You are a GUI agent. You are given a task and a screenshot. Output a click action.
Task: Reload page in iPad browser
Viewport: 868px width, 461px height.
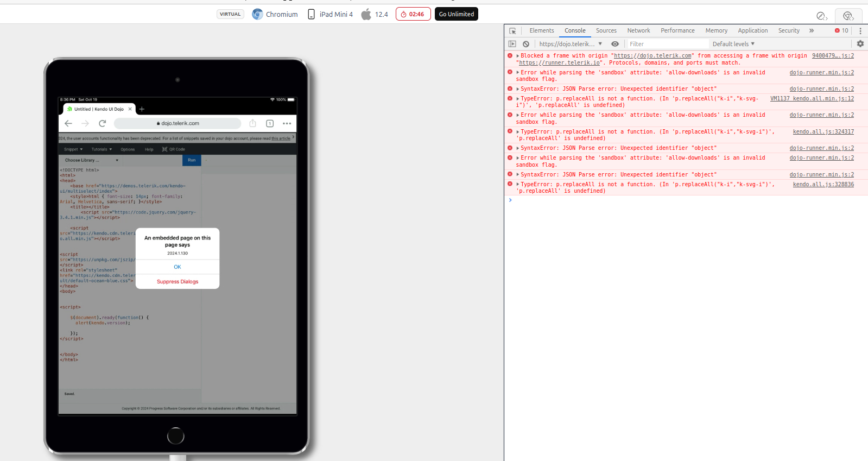coord(102,124)
